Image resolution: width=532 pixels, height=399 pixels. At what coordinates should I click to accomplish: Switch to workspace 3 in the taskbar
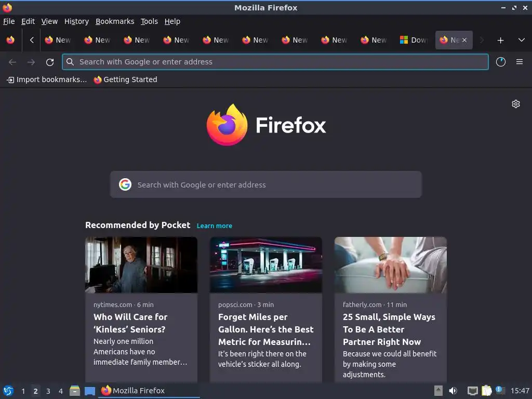click(x=48, y=391)
